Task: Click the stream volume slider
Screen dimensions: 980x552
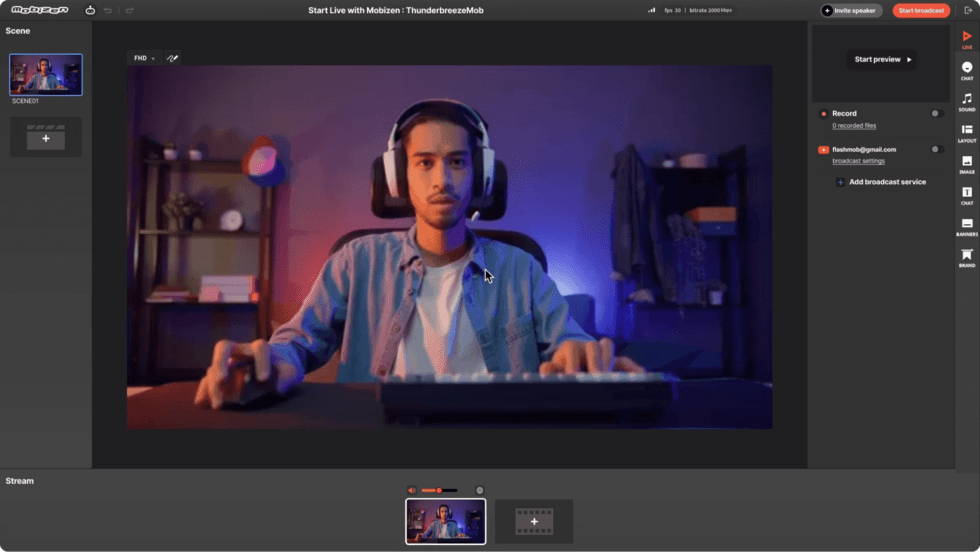Action: point(439,490)
